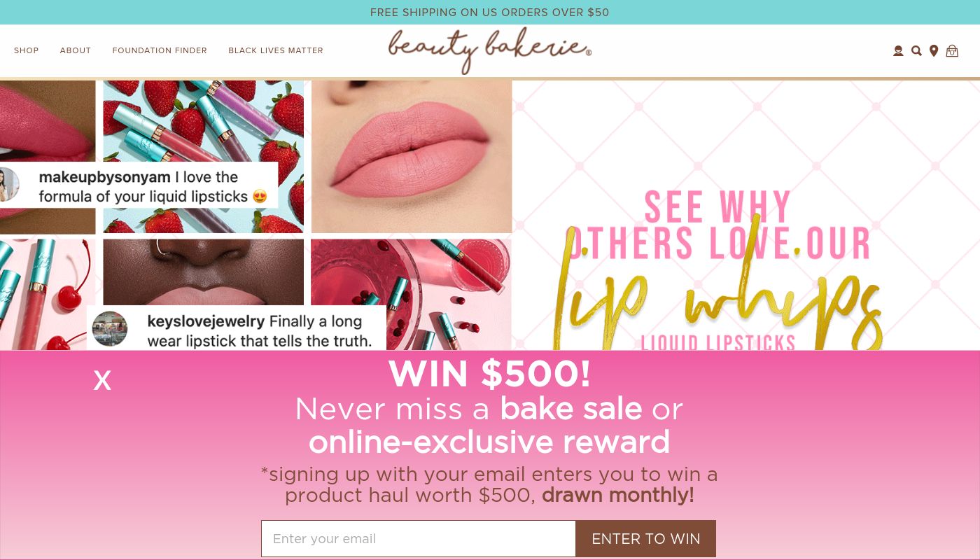
Task: Go to FOUNDATION FINDER
Action: [x=160, y=50]
